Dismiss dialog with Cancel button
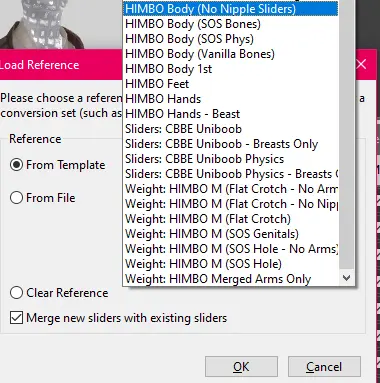This screenshot has height=383, width=380. coord(324,367)
